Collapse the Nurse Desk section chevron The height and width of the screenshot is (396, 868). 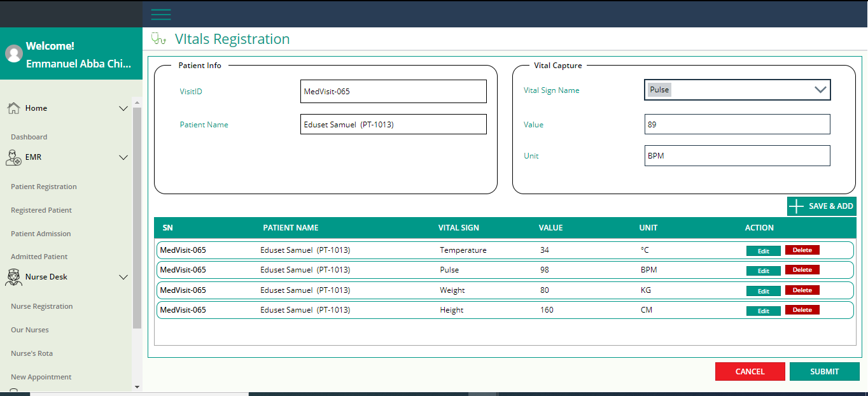pyautogui.click(x=123, y=277)
